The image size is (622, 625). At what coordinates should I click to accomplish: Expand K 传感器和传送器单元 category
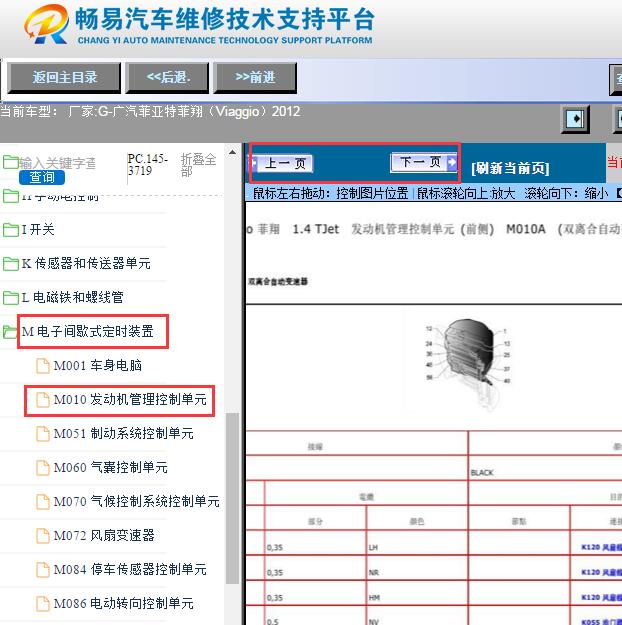[86, 263]
